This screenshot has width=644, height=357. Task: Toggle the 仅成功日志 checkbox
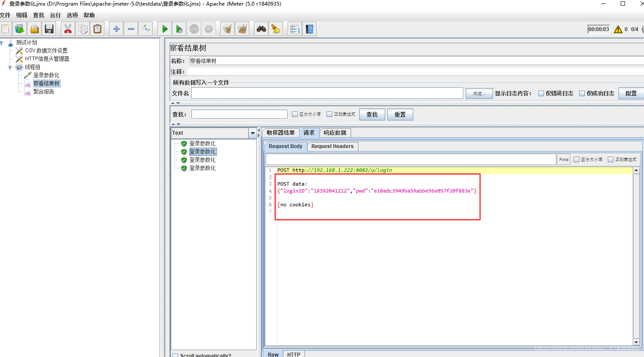point(582,93)
